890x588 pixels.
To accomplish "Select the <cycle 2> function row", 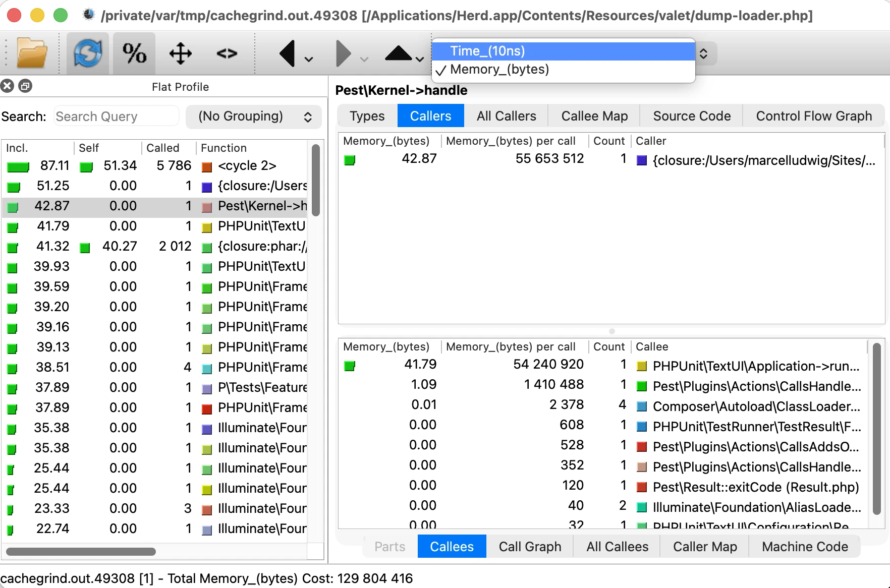I will pyautogui.click(x=155, y=165).
